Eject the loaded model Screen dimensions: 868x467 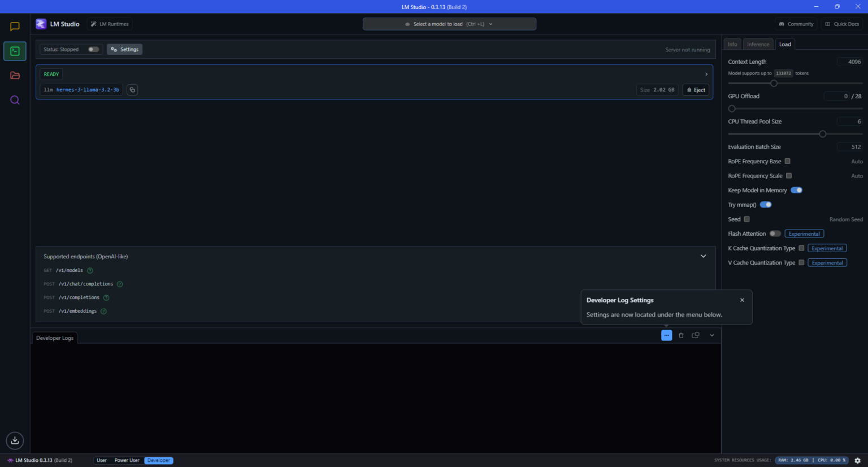coord(696,90)
